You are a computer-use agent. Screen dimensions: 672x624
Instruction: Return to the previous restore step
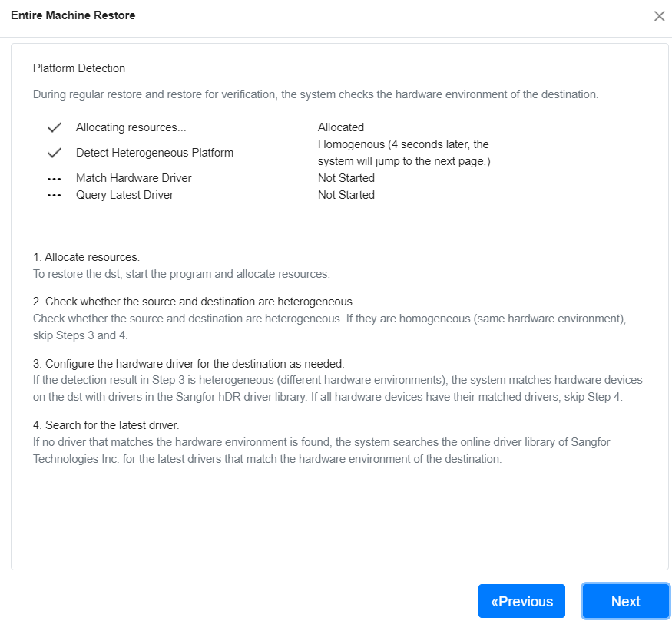521,601
